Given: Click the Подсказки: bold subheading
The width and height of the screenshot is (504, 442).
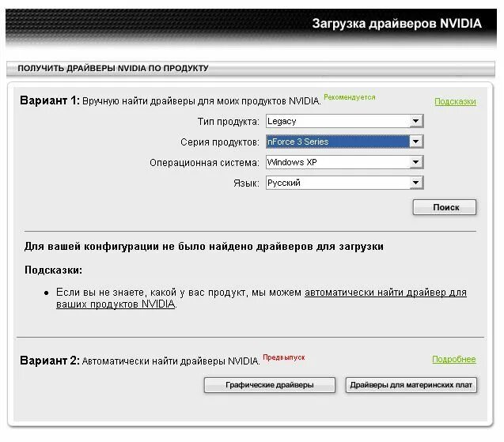Looking at the screenshot, I should [53, 270].
